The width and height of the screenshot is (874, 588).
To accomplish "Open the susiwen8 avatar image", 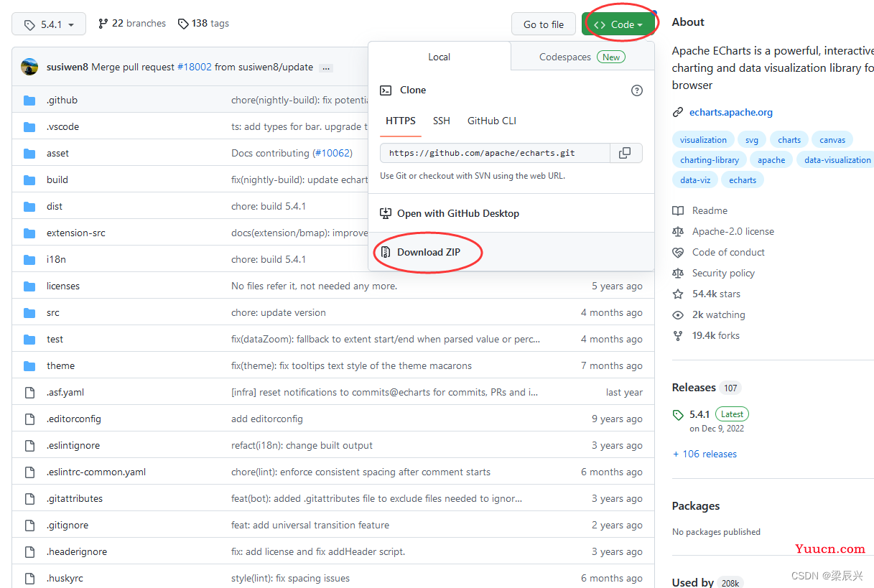I will coord(29,67).
